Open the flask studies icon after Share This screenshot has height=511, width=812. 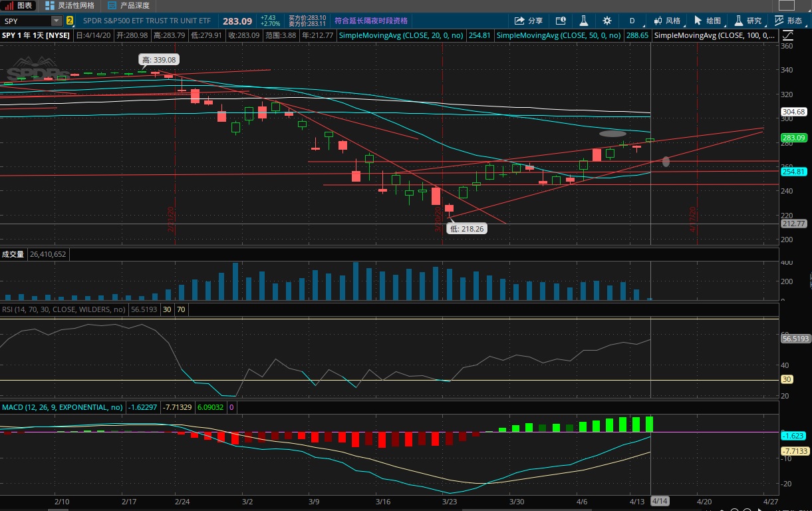click(584, 21)
